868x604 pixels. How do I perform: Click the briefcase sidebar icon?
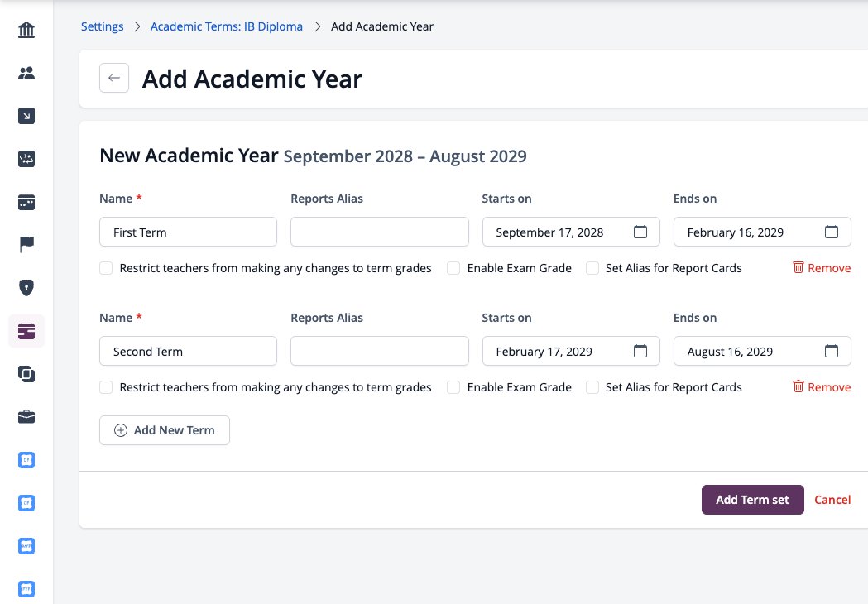point(26,416)
